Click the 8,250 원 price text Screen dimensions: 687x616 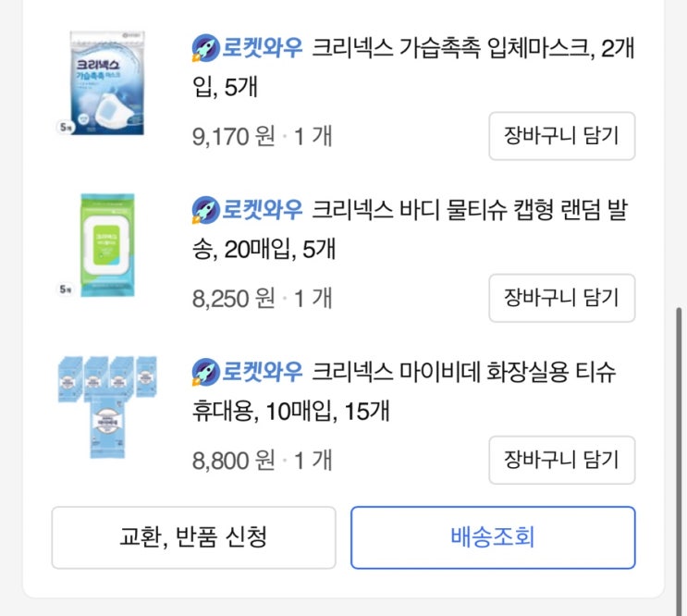(x=234, y=299)
